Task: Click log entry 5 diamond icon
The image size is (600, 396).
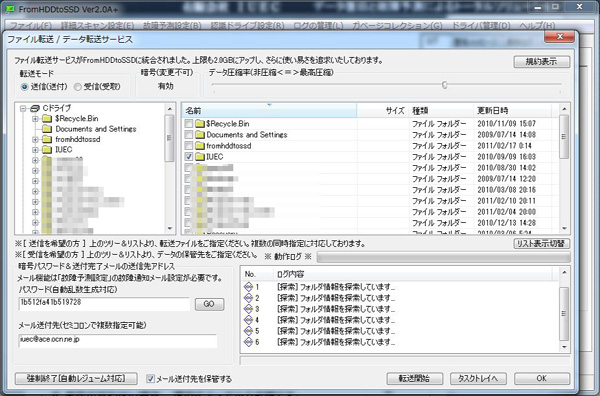Action: coord(248,331)
